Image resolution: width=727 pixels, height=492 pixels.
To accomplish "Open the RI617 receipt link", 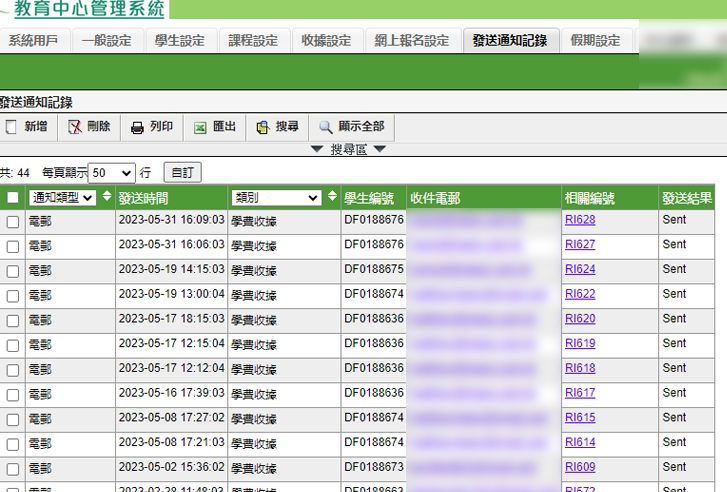I will coord(580,393).
